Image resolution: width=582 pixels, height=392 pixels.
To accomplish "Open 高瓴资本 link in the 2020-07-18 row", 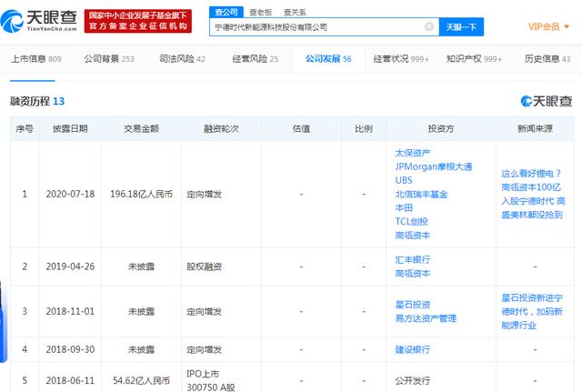I will coord(413,236).
